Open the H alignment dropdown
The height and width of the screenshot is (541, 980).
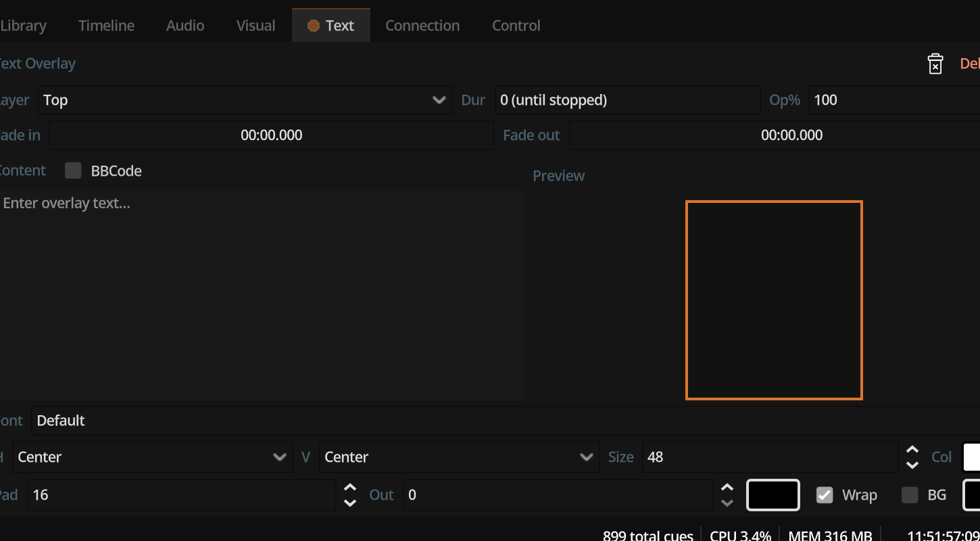click(x=152, y=457)
